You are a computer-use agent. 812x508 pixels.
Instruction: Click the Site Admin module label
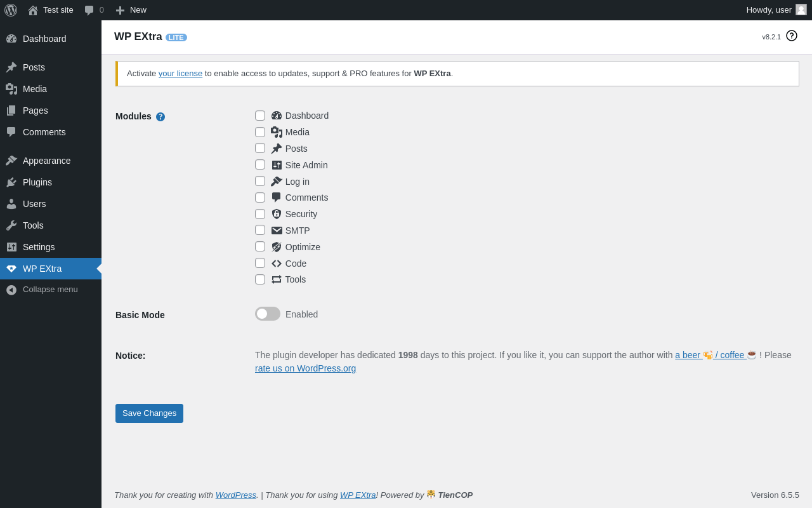point(306,165)
